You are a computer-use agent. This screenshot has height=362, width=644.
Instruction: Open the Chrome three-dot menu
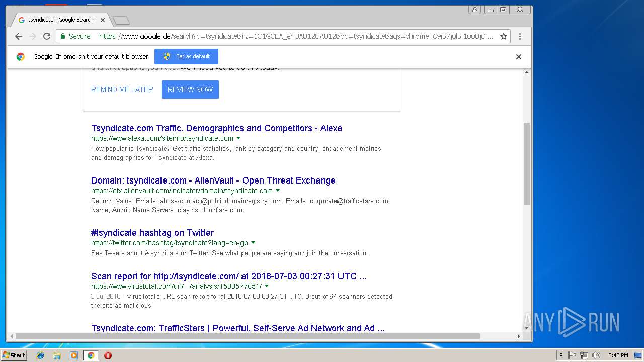tap(520, 36)
